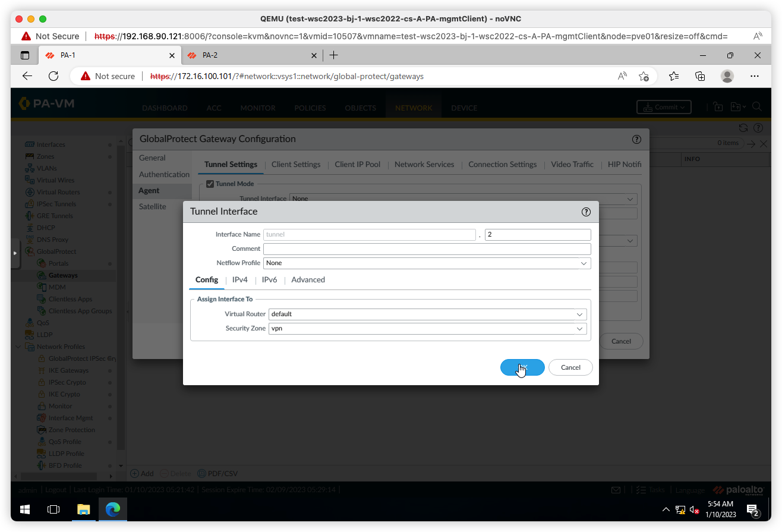Click the interface number field containing 2
The height and width of the screenshot is (532, 782).
pos(538,234)
